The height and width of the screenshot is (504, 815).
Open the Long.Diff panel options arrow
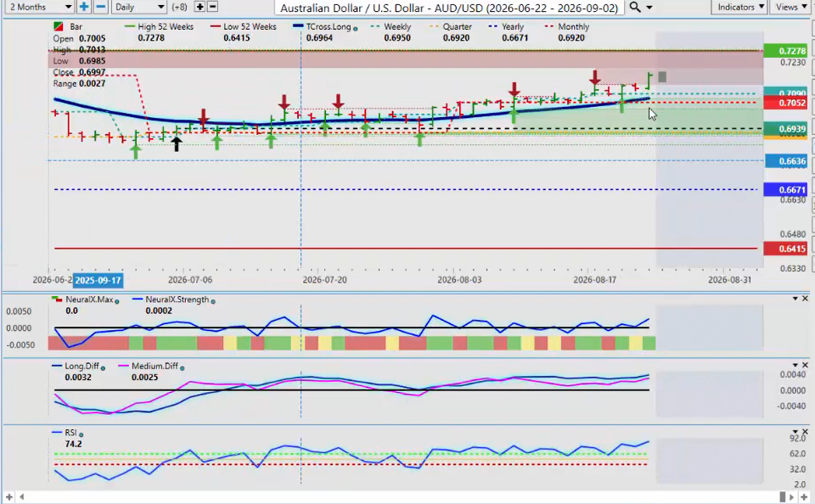(795, 365)
